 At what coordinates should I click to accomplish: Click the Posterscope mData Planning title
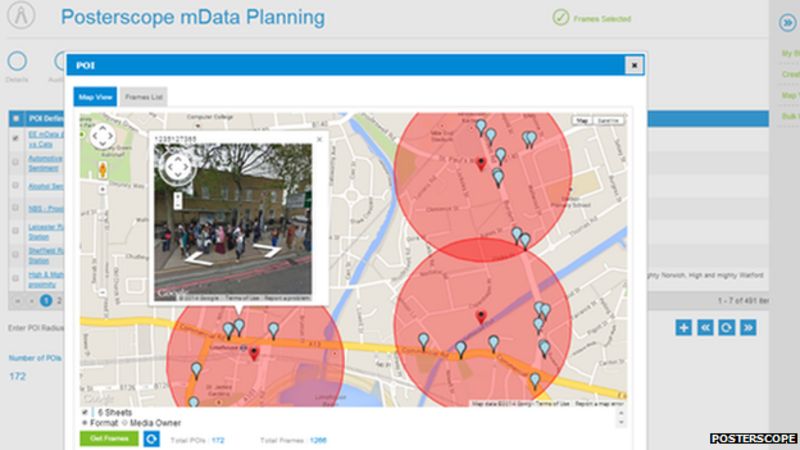tap(193, 17)
